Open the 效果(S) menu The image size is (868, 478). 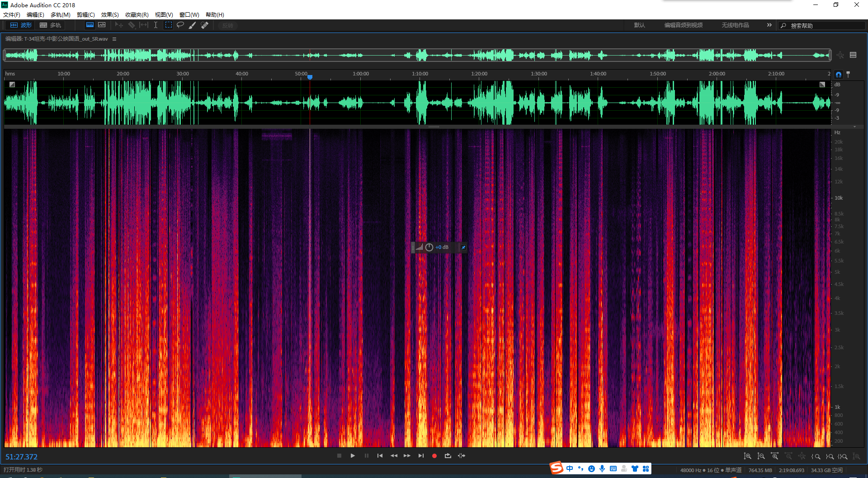pos(110,15)
